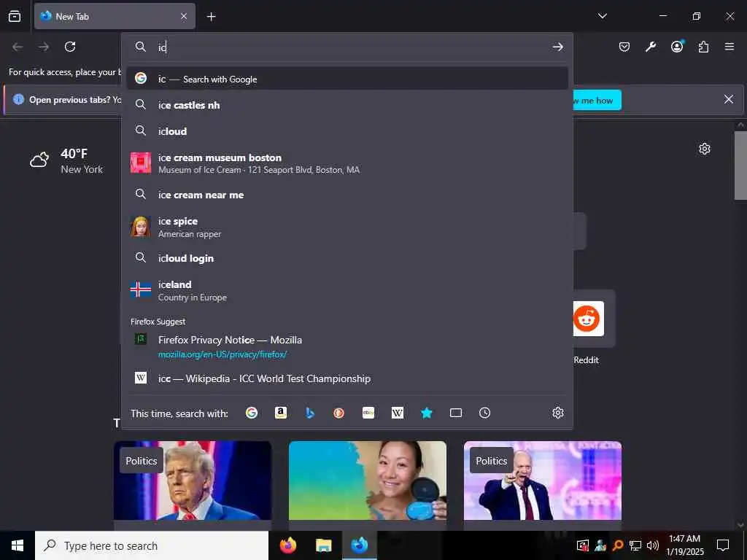Go back one page
The width and height of the screenshot is (747, 560).
(x=18, y=47)
